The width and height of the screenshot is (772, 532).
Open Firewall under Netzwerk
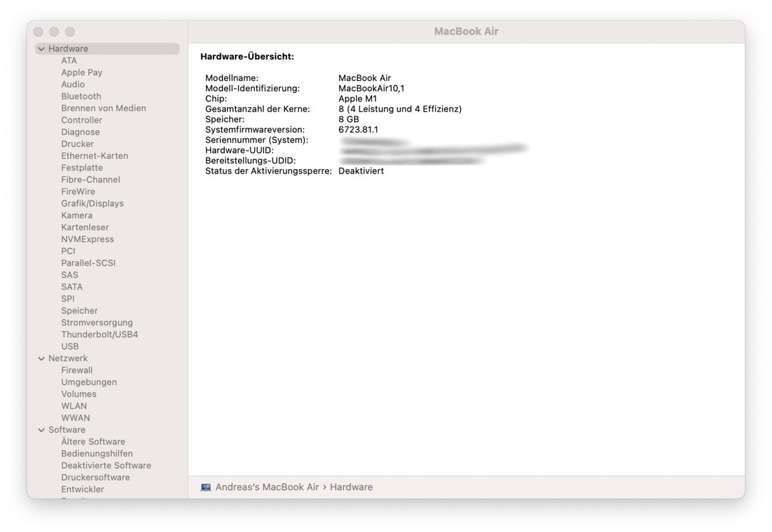click(x=77, y=370)
